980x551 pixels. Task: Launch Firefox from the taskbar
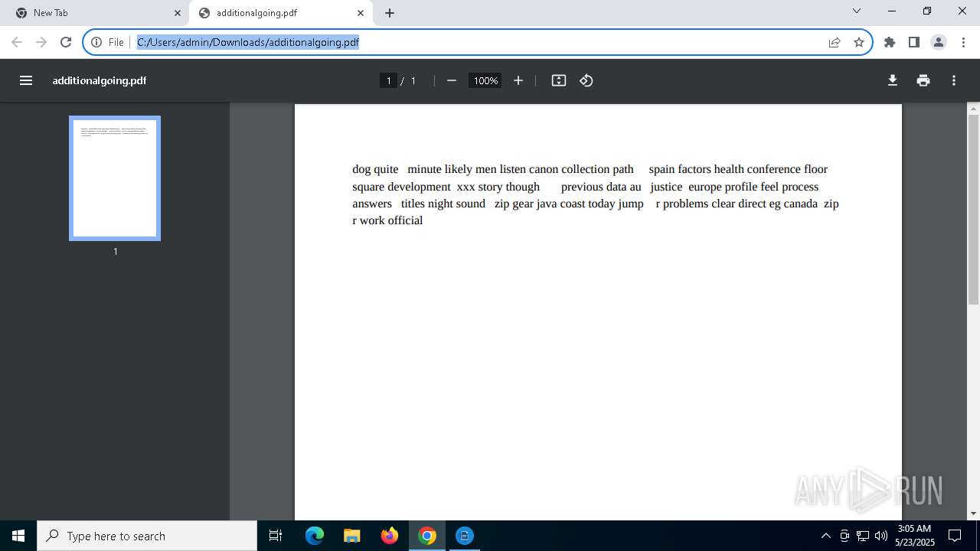coord(390,536)
